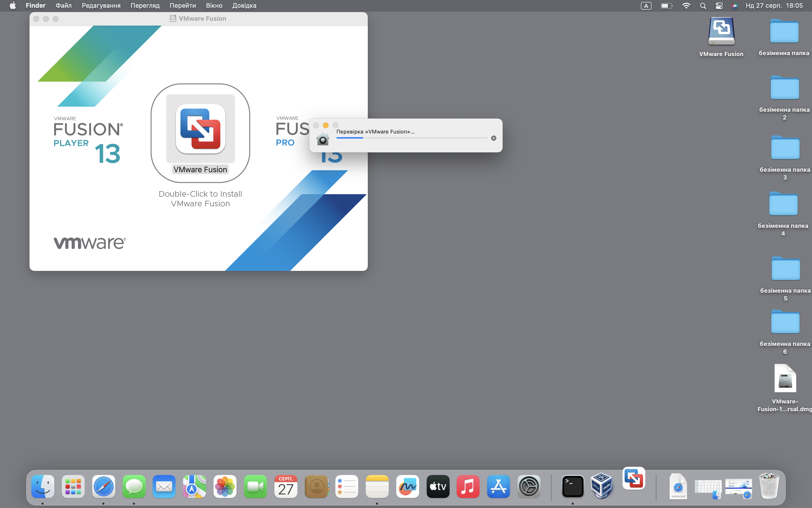This screenshot has height=508, width=812.
Task: Click the Gatekeeper icon in verification dialog
Action: 323,139
